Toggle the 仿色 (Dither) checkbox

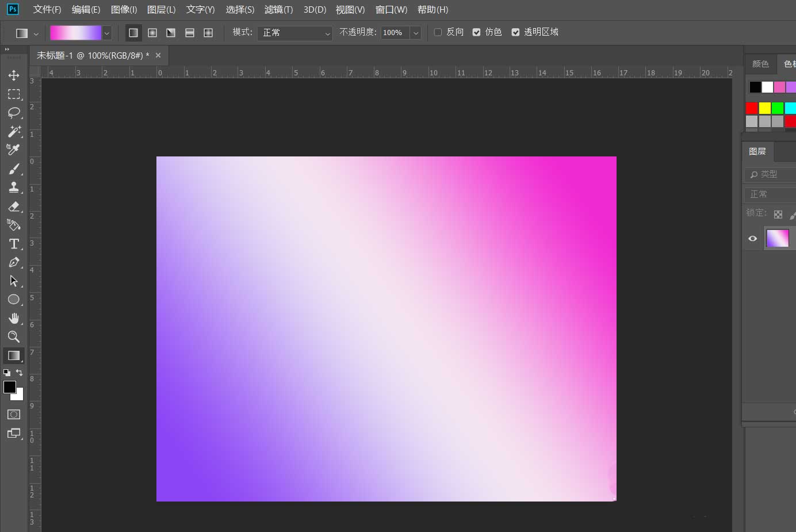(x=476, y=32)
